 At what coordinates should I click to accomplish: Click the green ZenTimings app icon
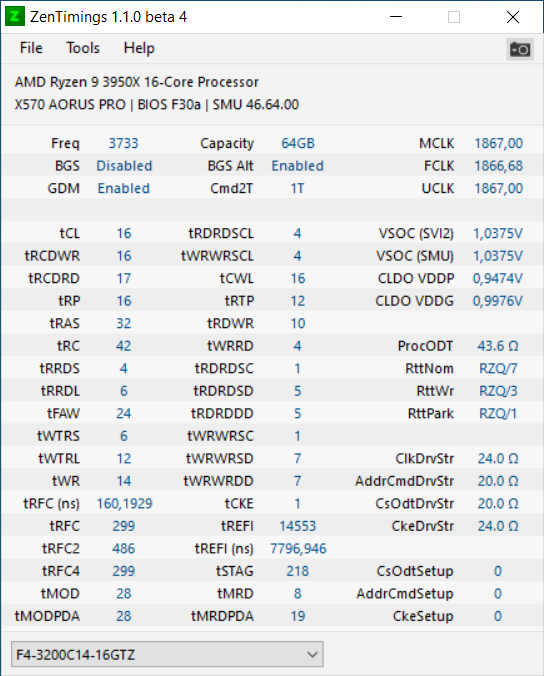pyautogui.click(x=15, y=17)
